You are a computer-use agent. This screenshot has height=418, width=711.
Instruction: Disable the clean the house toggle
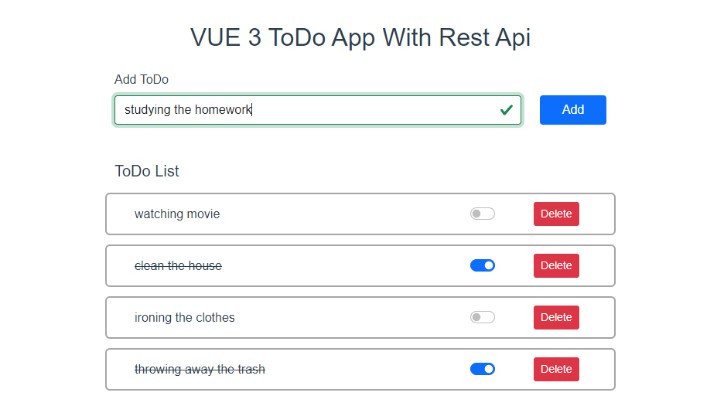(x=482, y=266)
